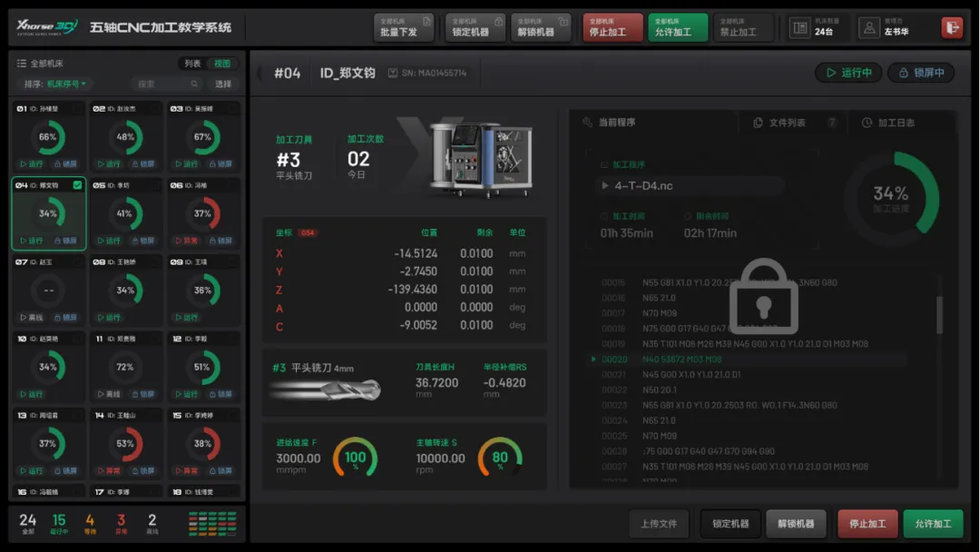Click the program code list scrollbar
This screenshot has height=552, width=980.
pyautogui.click(x=939, y=316)
